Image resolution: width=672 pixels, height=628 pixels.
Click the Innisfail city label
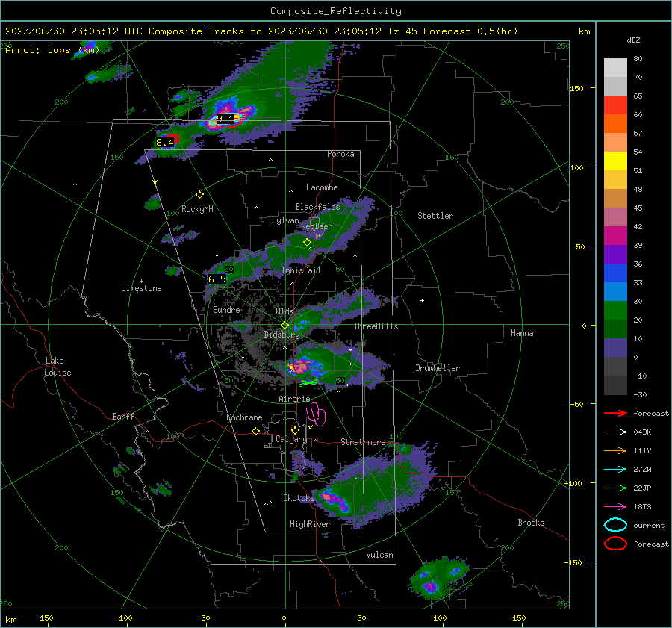(x=302, y=270)
